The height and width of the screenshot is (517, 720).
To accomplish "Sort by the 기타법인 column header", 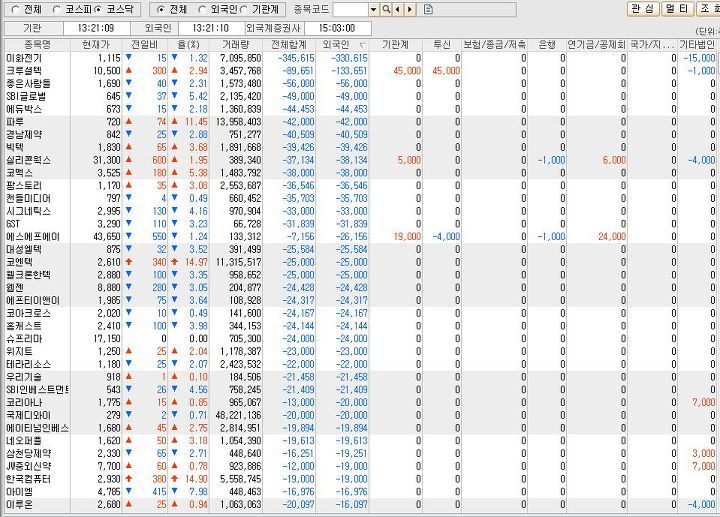I will click(697, 45).
